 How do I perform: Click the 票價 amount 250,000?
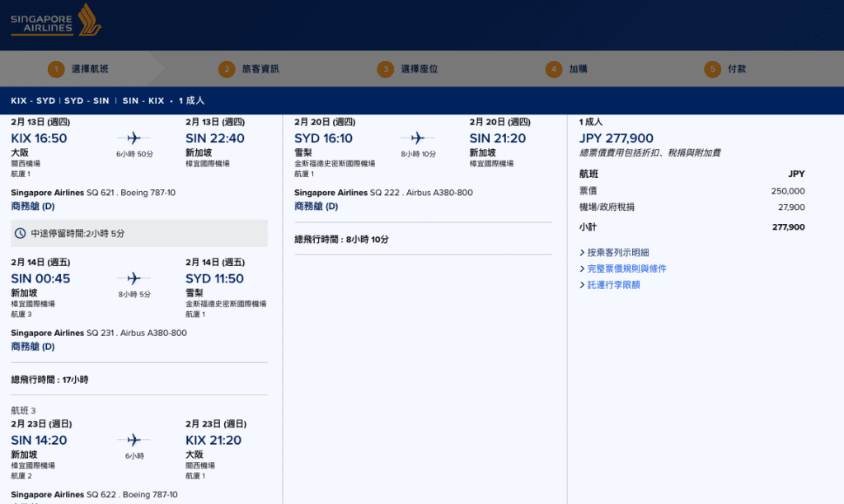point(787,191)
